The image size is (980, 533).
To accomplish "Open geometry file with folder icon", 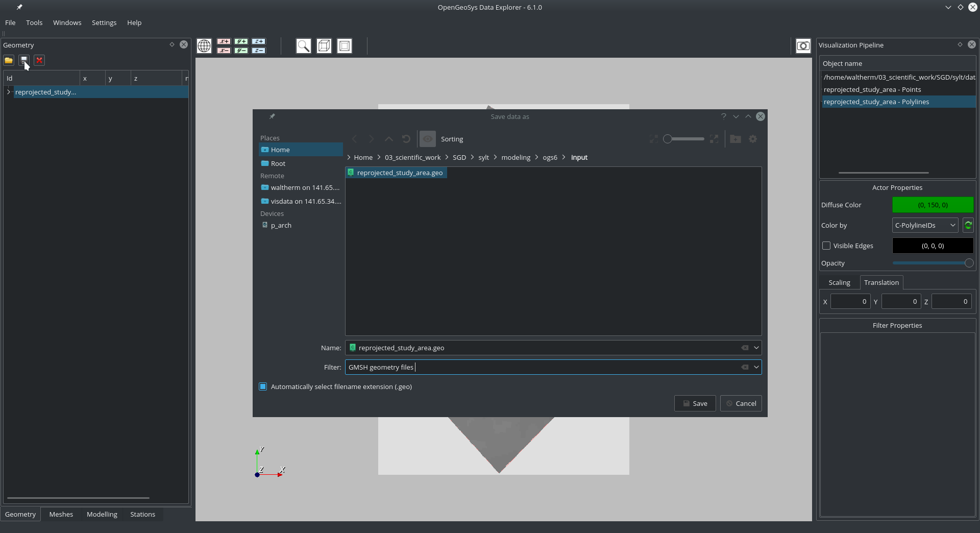I will [x=9, y=60].
